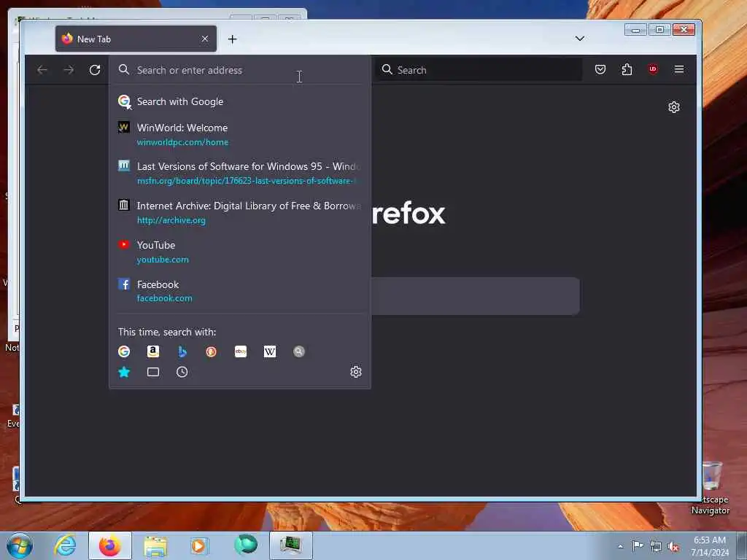Open the Pocket save icon
The width and height of the screenshot is (747, 560).
point(600,69)
